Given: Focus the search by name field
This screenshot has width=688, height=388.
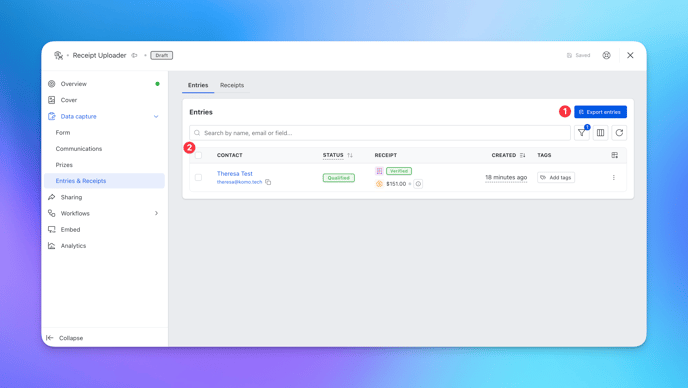Looking at the screenshot, I should (x=380, y=133).
